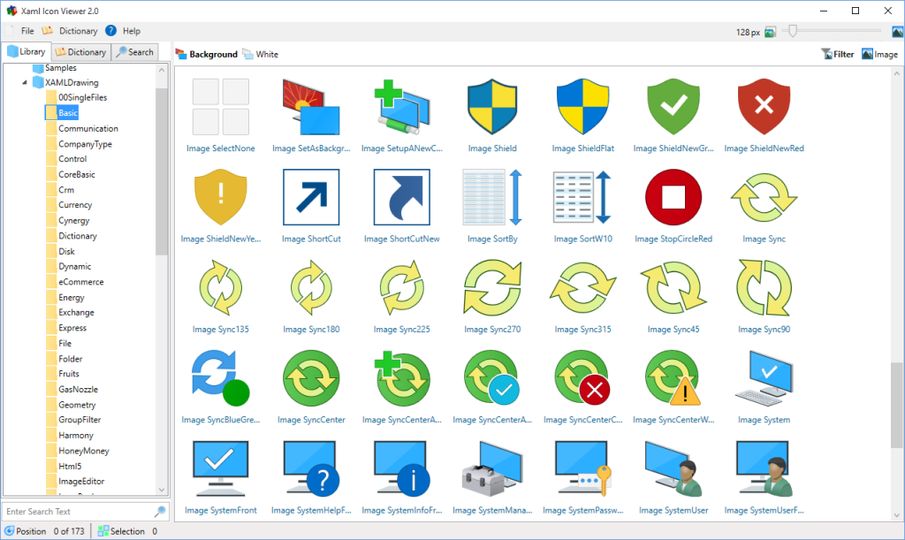Select the Image SetAsBackground icon
905x540 pixels.
(311, 107)
